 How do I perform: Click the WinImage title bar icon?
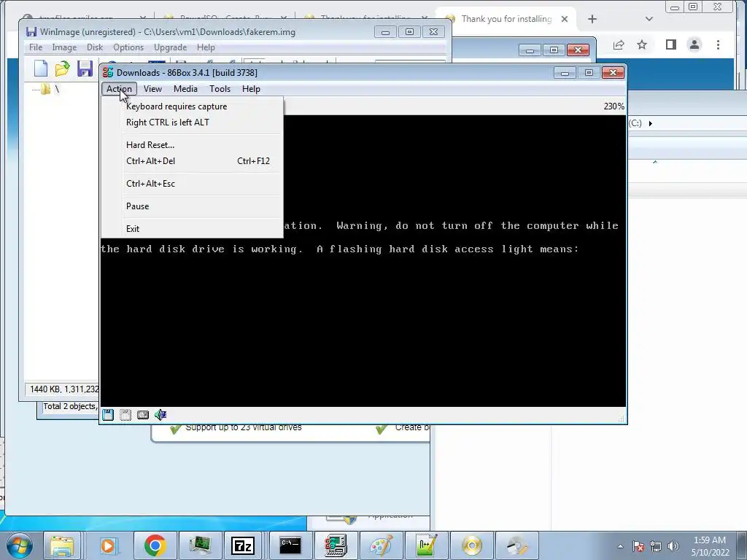31,32
